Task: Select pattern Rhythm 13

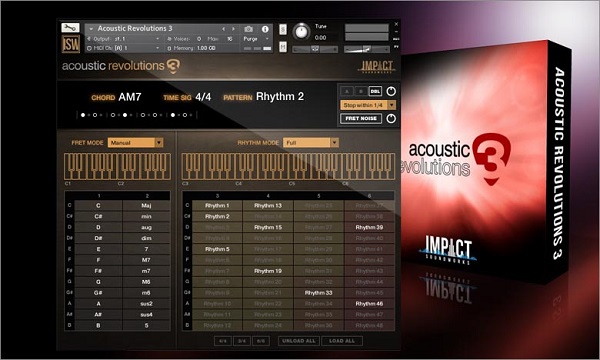Action: 268,205
